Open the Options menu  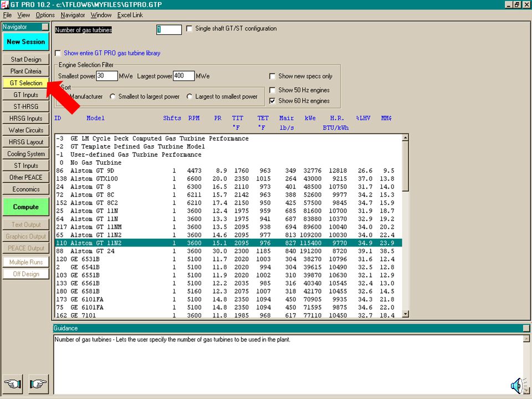point(45,15)
